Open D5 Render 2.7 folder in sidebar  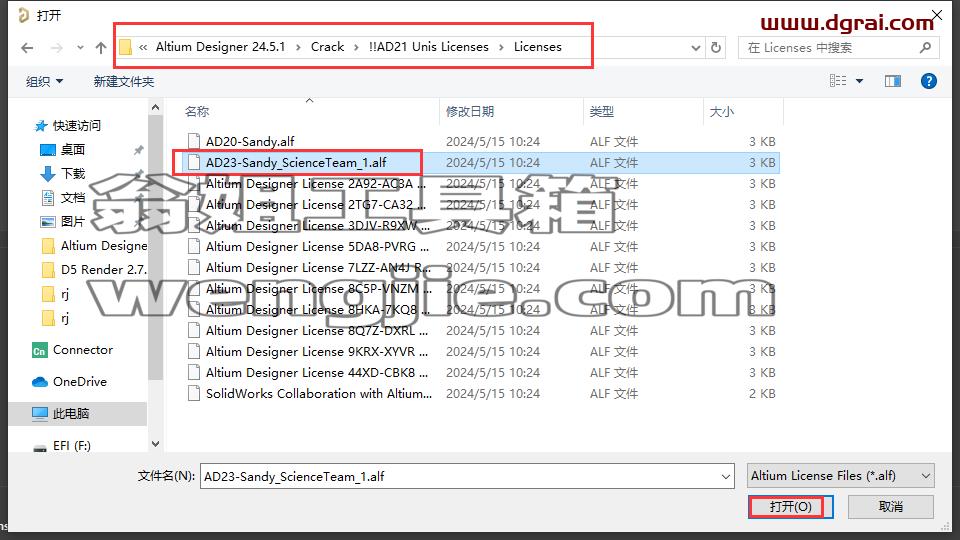point(104,269)
